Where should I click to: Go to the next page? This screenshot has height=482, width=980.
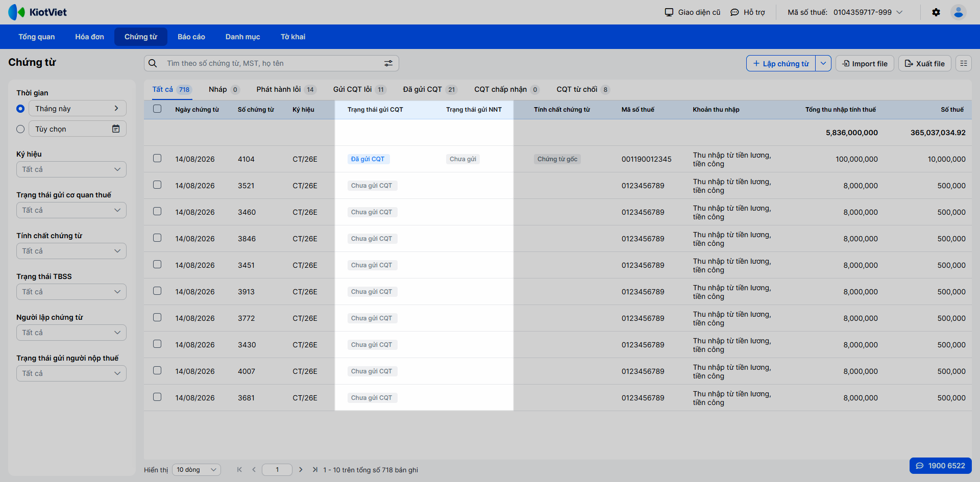301,470
